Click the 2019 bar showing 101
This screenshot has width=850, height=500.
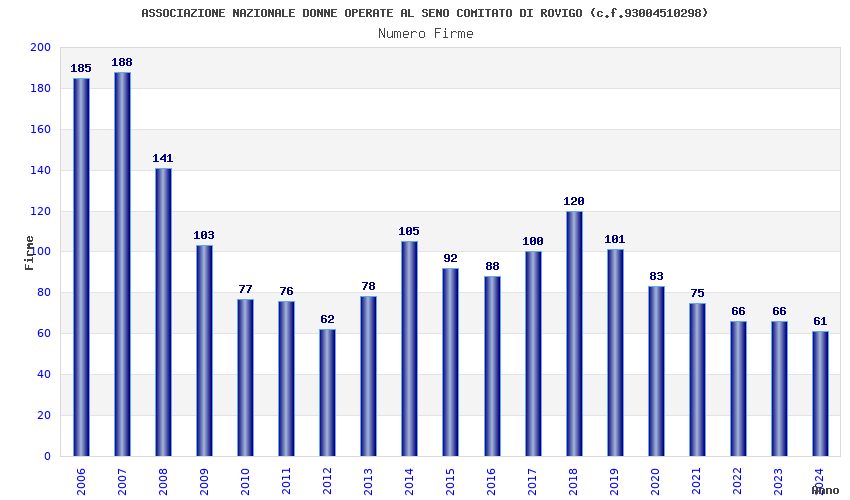[615, 352]
